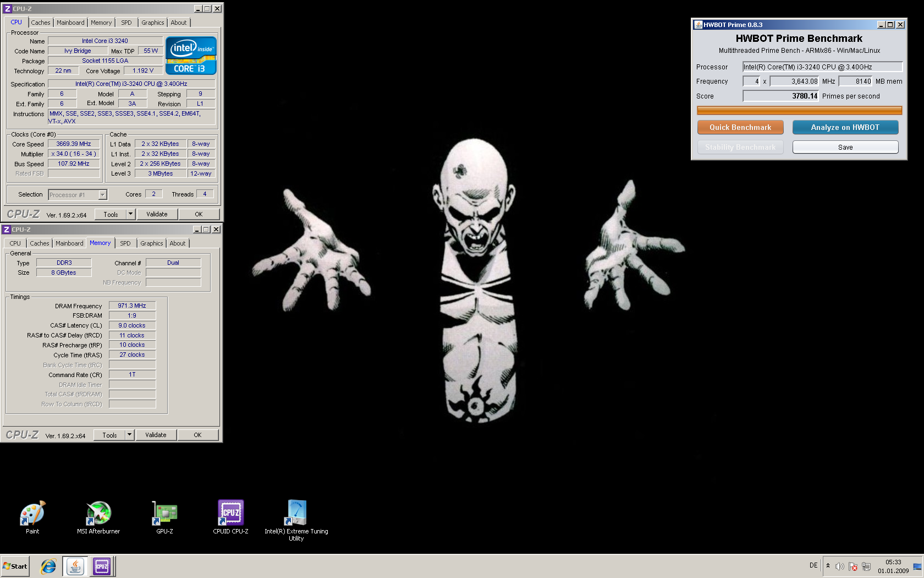Open Paint desktop shortcut
The width and height of the screenshot is (924, 578).
(x=32, y=517)
